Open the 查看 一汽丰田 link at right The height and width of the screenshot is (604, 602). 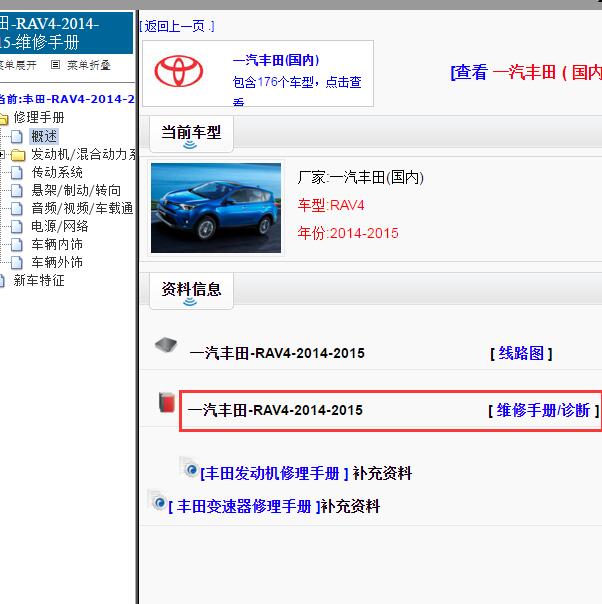point(526,72)
